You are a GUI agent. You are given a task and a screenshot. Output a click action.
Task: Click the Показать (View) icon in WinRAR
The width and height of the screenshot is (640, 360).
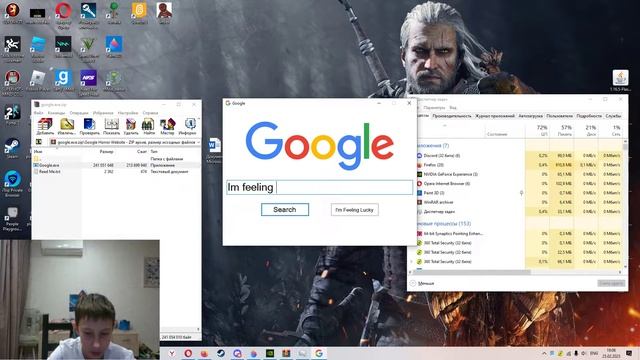click(111, 126)
